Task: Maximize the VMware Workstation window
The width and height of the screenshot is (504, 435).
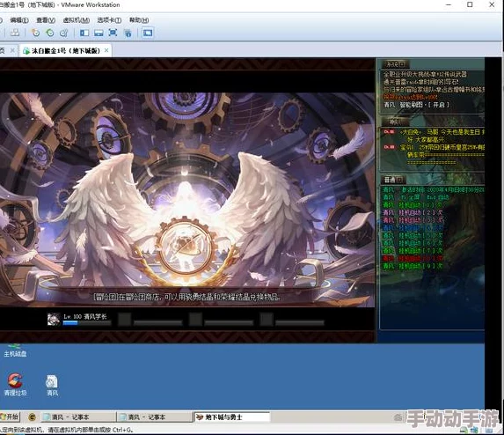Action: click(470, 4)
